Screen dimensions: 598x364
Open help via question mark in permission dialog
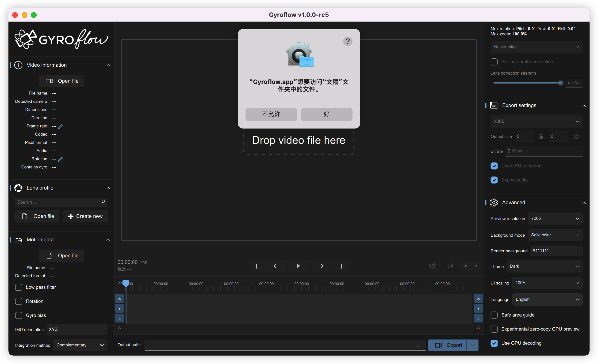click(x=348, y=41)
